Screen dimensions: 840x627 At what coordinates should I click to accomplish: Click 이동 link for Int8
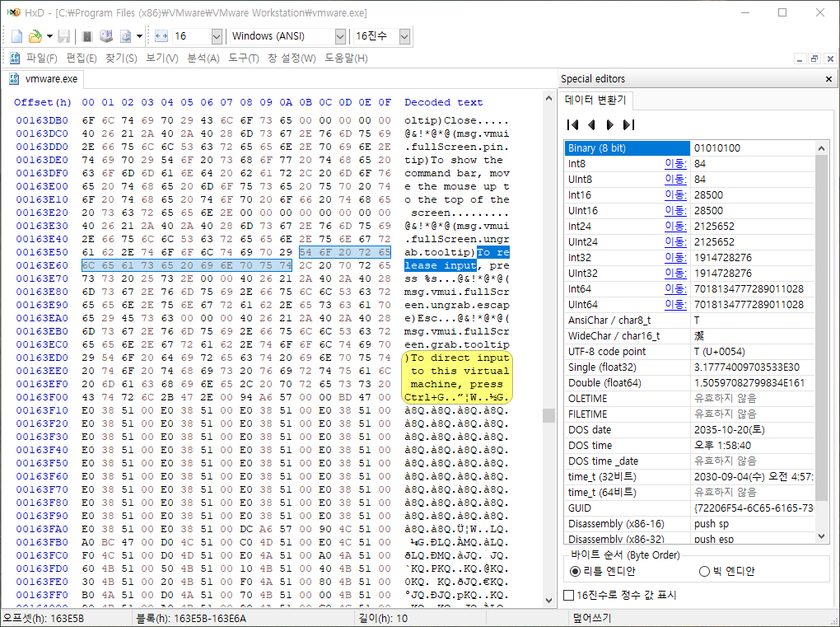pyautogui.click(x=675, y=163)
